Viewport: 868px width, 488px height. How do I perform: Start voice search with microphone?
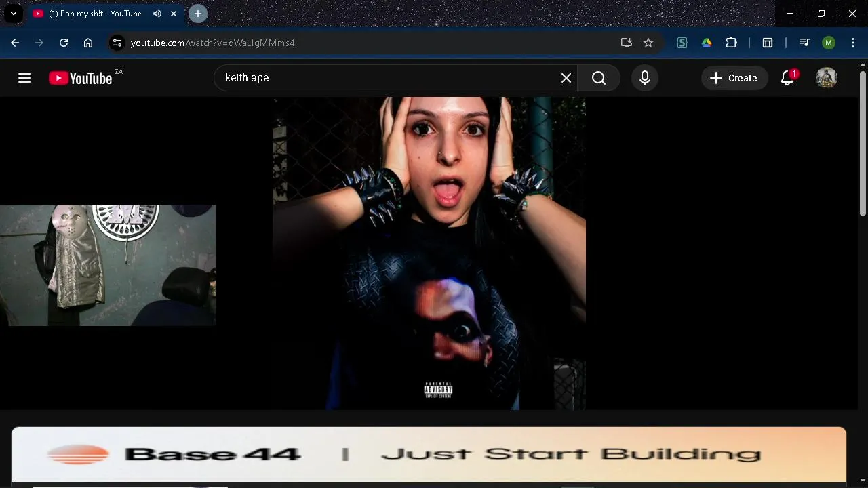click(x=645, y=78)
